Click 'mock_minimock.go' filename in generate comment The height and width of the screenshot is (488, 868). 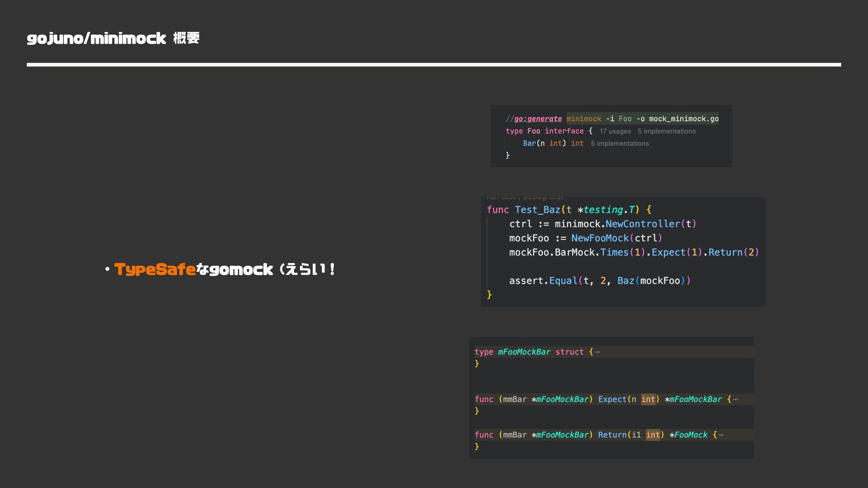pyautogui.click(x=684, y=119)
